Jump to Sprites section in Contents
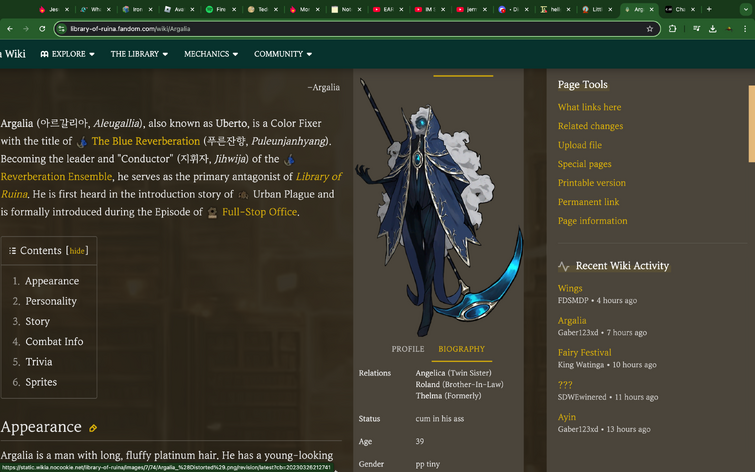The width and height of the screenshot is (755, 472). pos(41,382)
